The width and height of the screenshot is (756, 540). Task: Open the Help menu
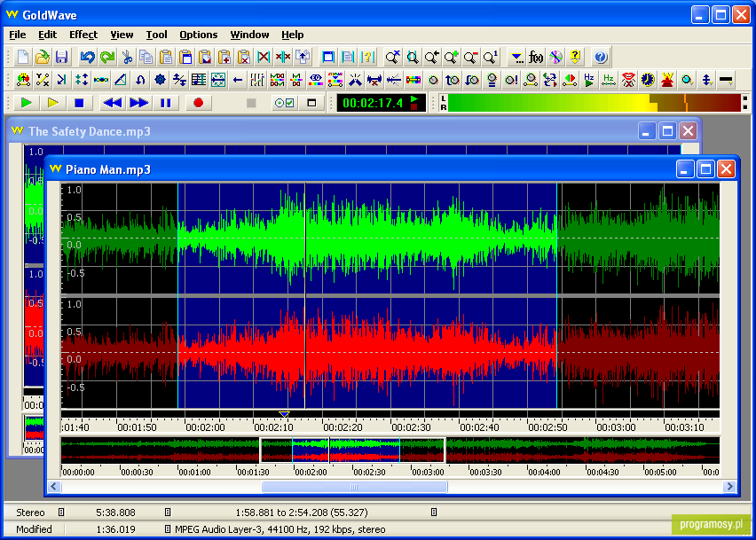pyautogui.click(x=292, y=35)
